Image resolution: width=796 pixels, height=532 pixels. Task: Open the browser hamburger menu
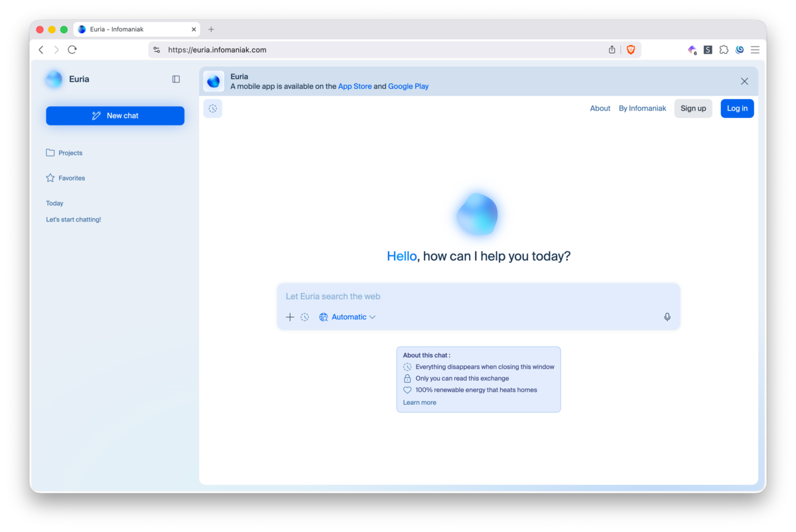click(755, 50)
